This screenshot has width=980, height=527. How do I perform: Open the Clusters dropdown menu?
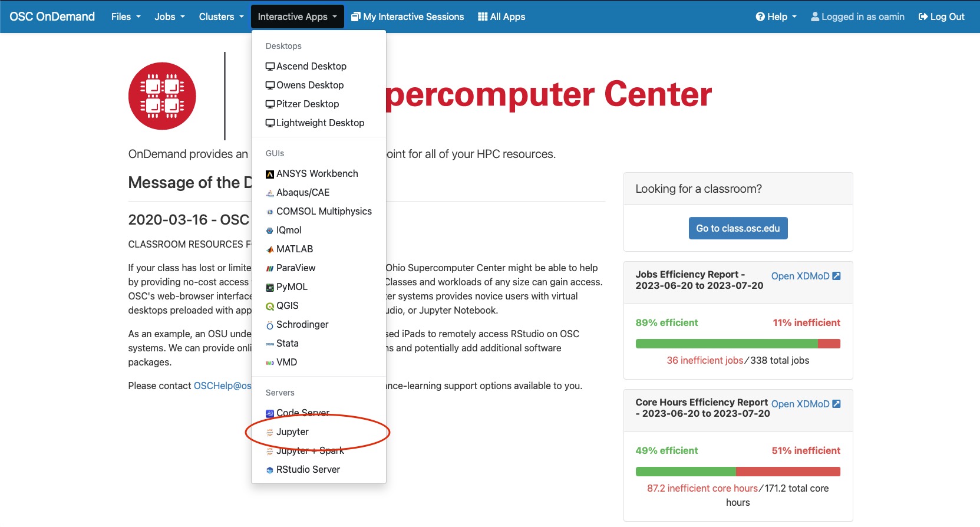(x=221, y=17)
